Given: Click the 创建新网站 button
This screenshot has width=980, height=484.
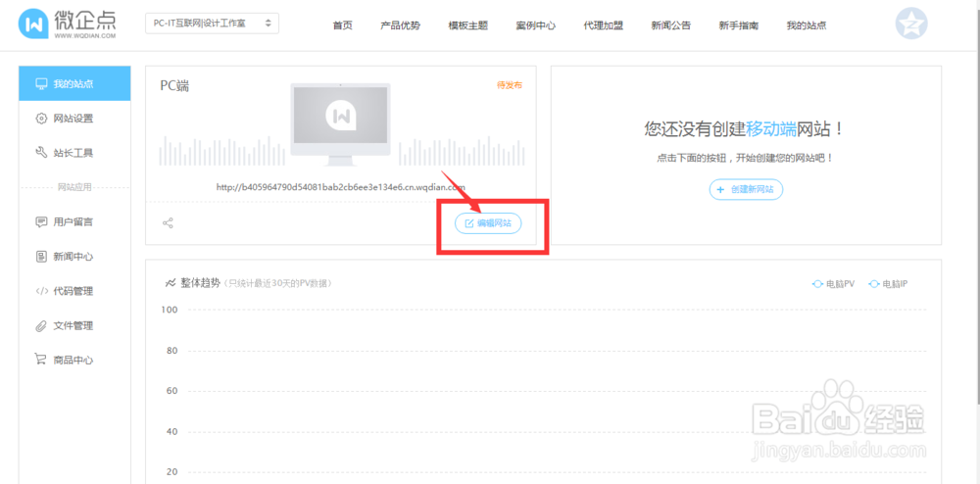Looking at the screenshot, I should pyautogui.click(x=746, y=190).
